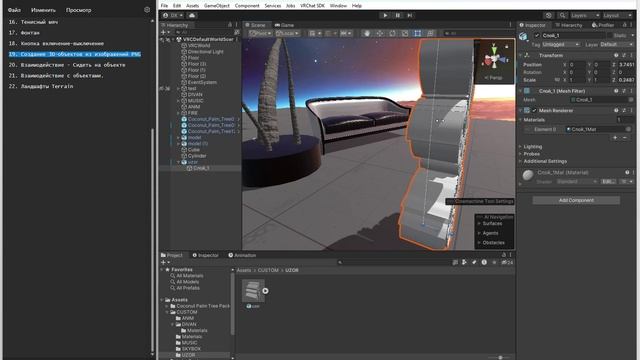
Task: Click the Position Z field
Action: (x=627, y=64)
